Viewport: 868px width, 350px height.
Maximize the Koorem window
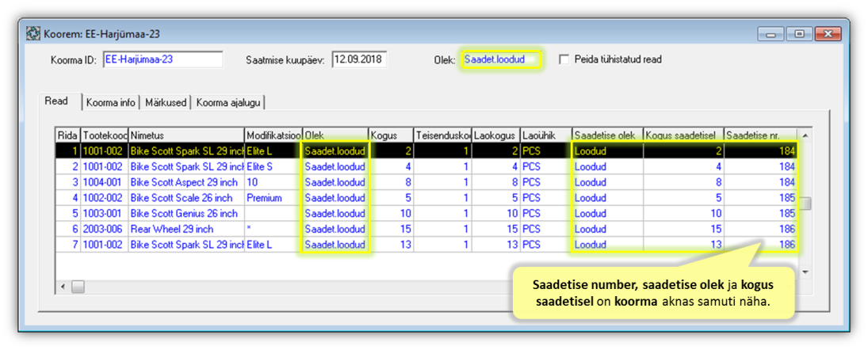799,35
